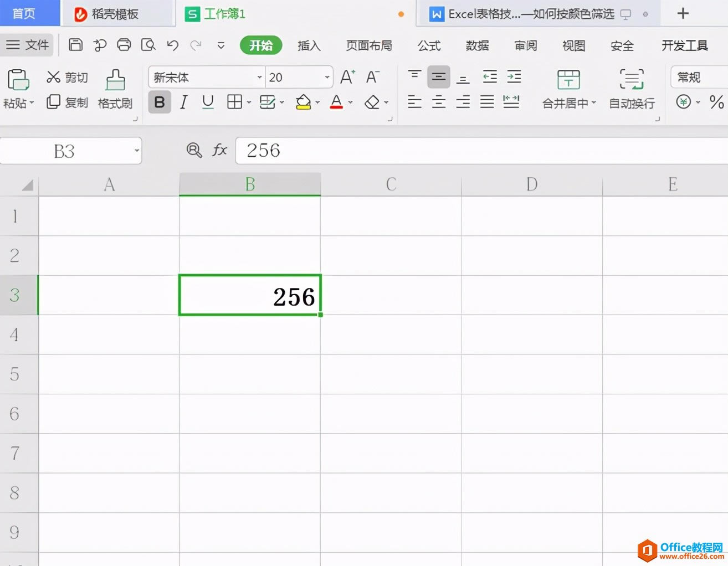Click the fx insert function button
This screenshot has width=728, height=566.
coord(220,150)
